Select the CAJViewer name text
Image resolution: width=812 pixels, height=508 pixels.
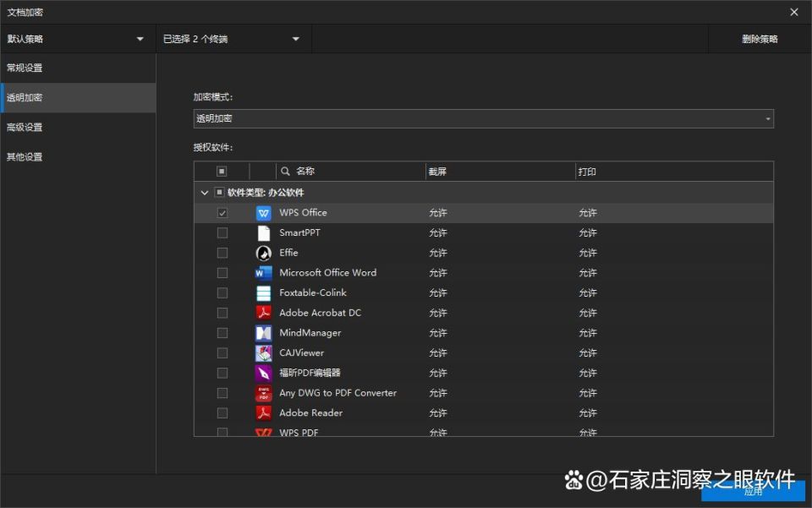click(x=301, y=352)
